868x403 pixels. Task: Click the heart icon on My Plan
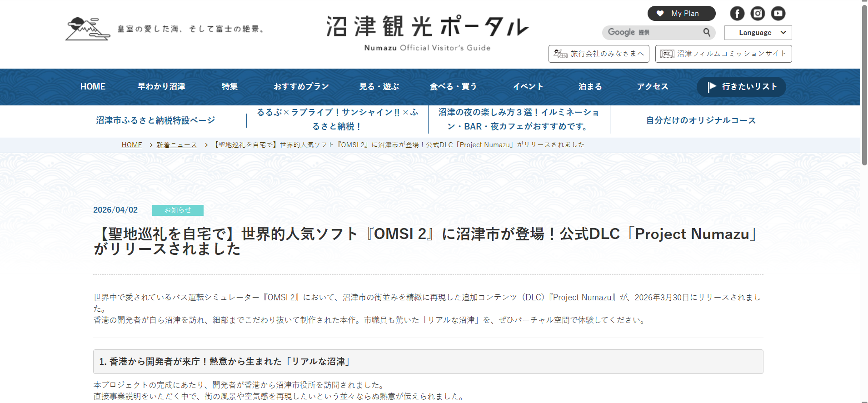coord(660,14)
